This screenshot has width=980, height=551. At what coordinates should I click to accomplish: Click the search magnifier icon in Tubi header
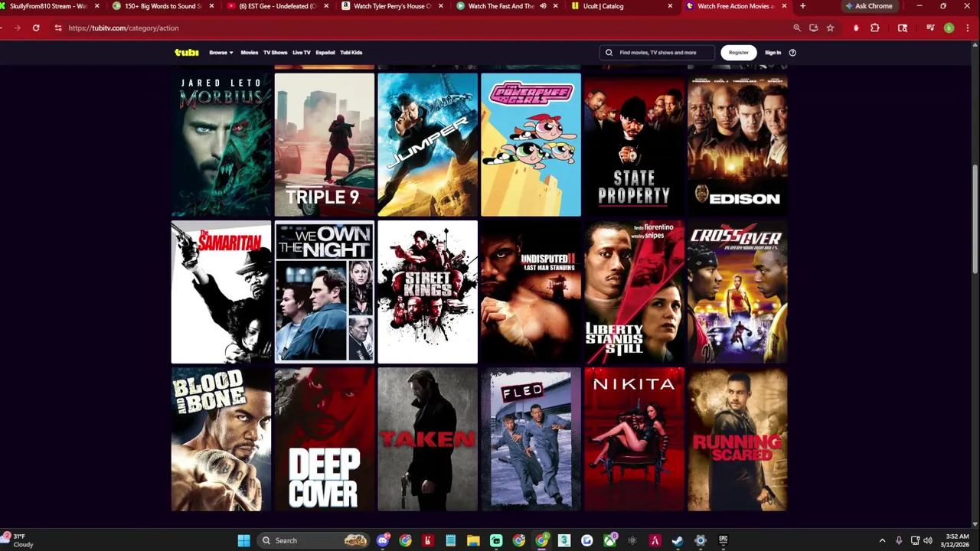[x=609, y=53]
